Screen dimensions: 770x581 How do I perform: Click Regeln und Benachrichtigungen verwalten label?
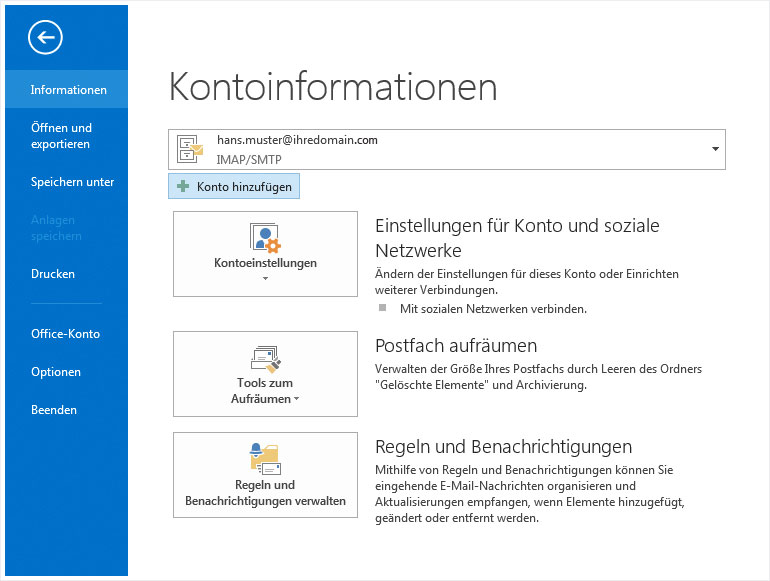coord(265,493)
